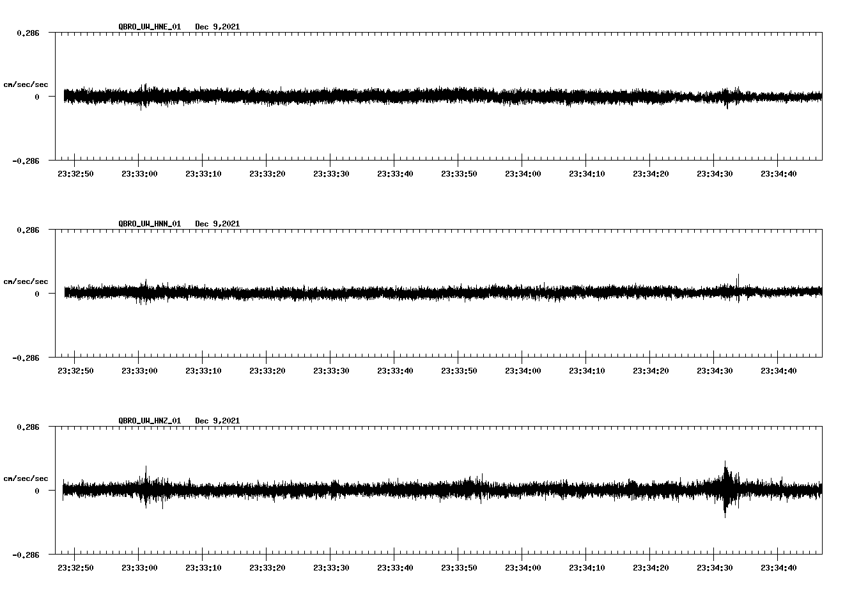The height and width of the screenshot is (591, 868).
Task: Click 23:33:30 time label under HNE plot
Action: pyautogui.click(x=331, y=173)
